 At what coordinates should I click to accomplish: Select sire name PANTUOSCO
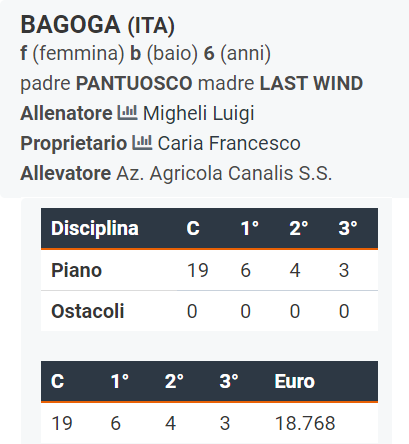click(x=134, y=83)
